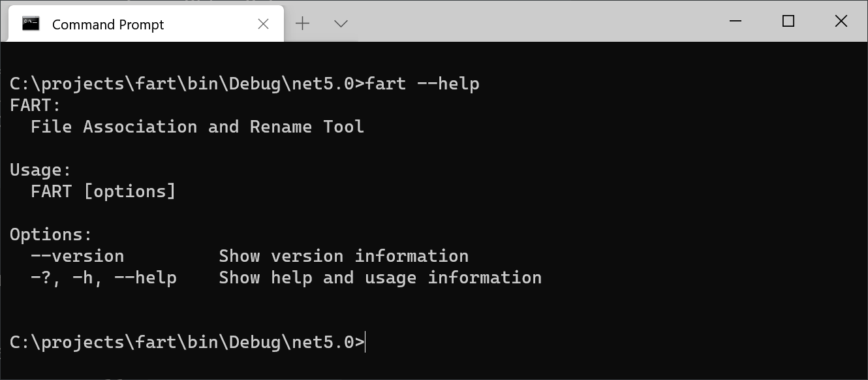Open a new tab with the plus icon
868x380 pixels.
click(x=302, y=24)
